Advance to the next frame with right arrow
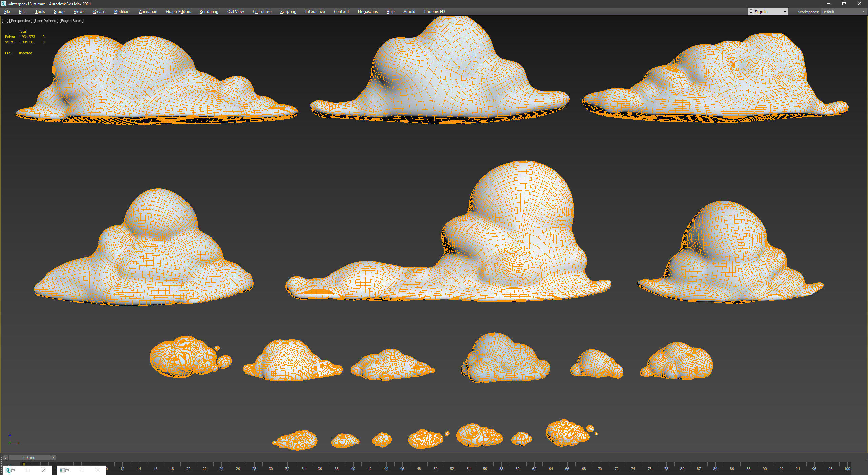 pos(53,458)
